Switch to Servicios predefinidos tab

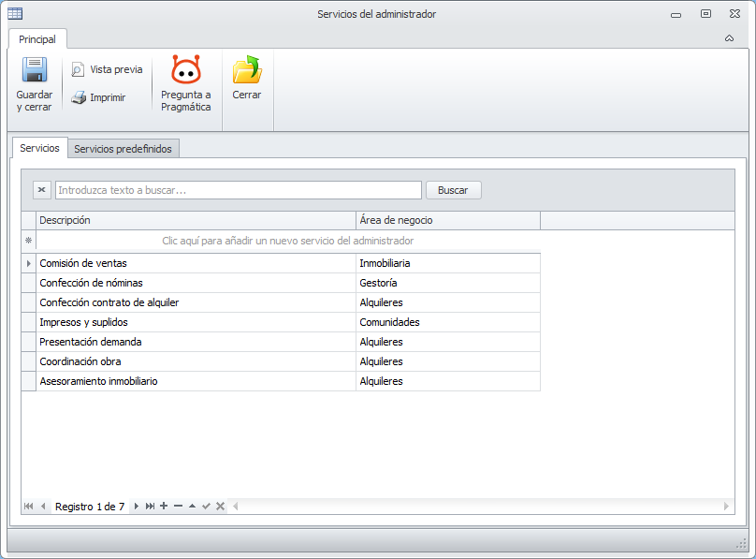coord(123,149)
